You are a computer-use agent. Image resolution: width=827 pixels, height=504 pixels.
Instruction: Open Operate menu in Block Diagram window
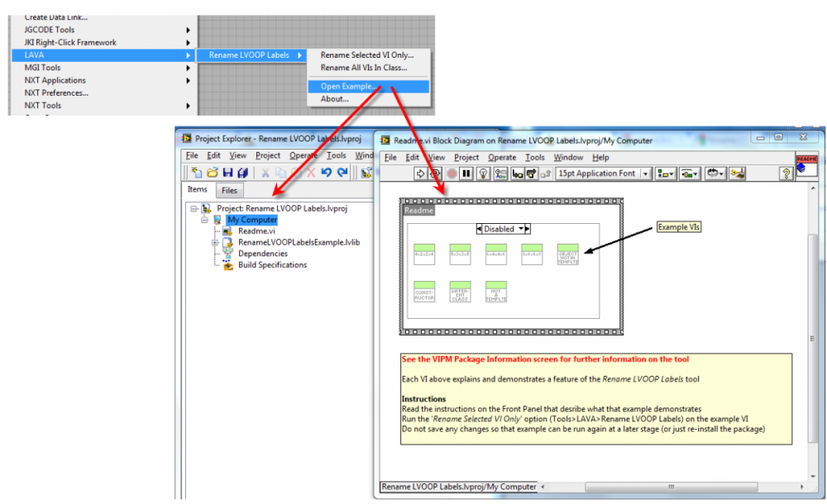[502, 157]
